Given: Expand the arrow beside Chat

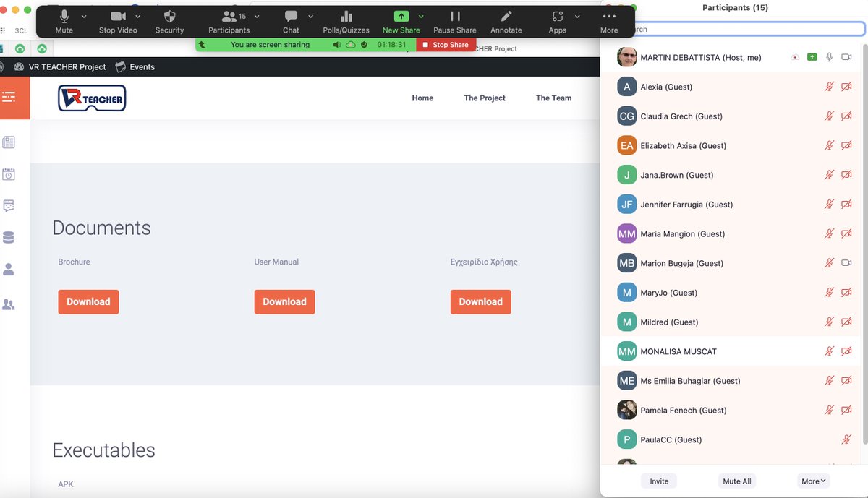Looking at the screenshot, I should pos(311,16).
